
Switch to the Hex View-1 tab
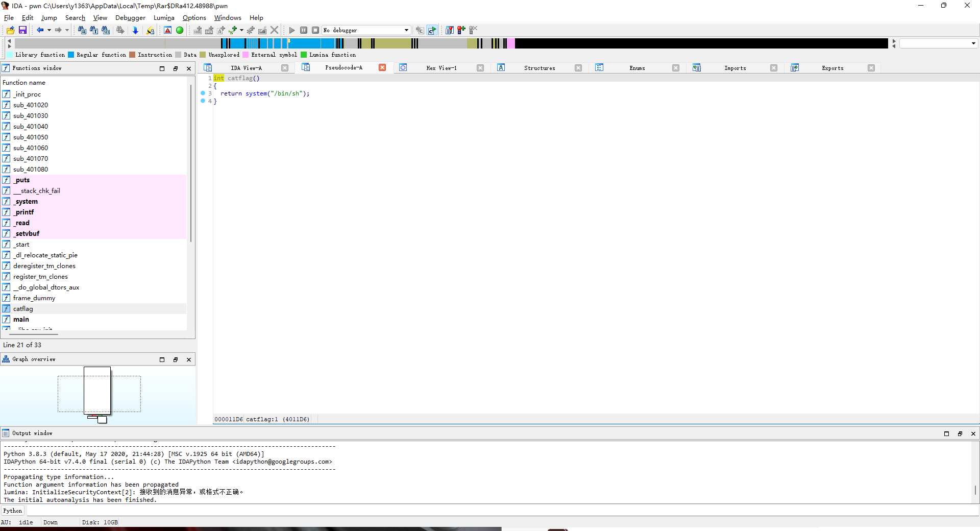pos(442,68)
